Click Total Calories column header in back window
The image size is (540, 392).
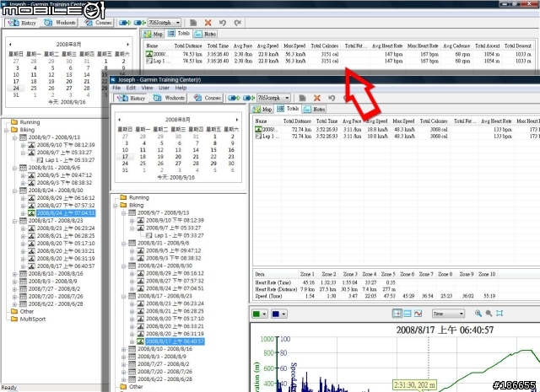(x=324, y=46)
